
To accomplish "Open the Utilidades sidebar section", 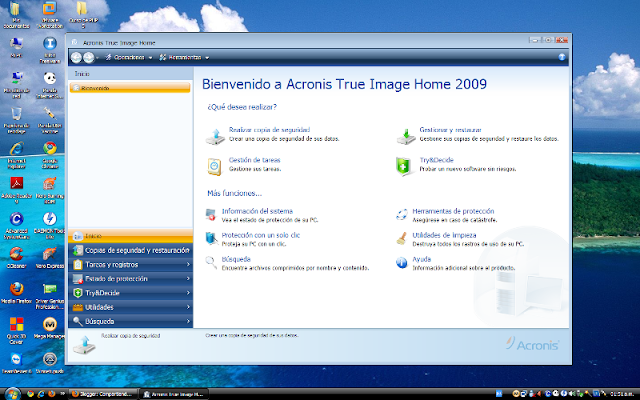I will tap(131, 307).
